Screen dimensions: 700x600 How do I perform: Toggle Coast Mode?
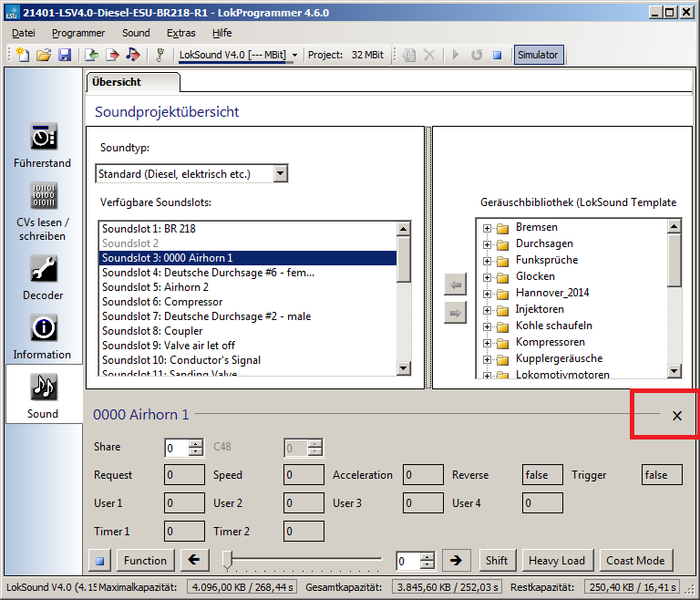pyautogui.click(x=635, y=560)
